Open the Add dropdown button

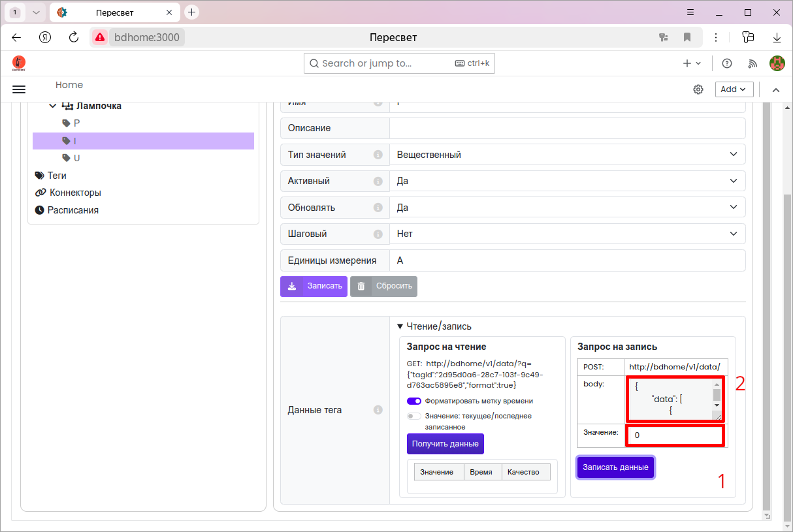click(734, 89)
